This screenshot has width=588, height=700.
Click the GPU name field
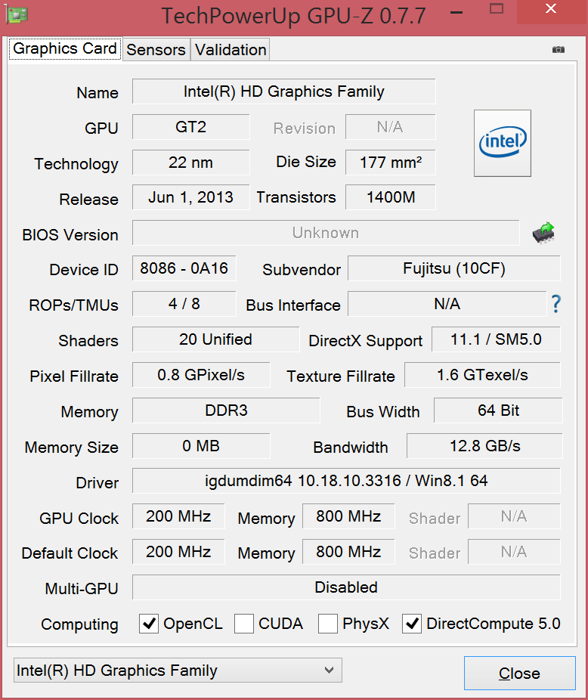(x=283, y=91)
